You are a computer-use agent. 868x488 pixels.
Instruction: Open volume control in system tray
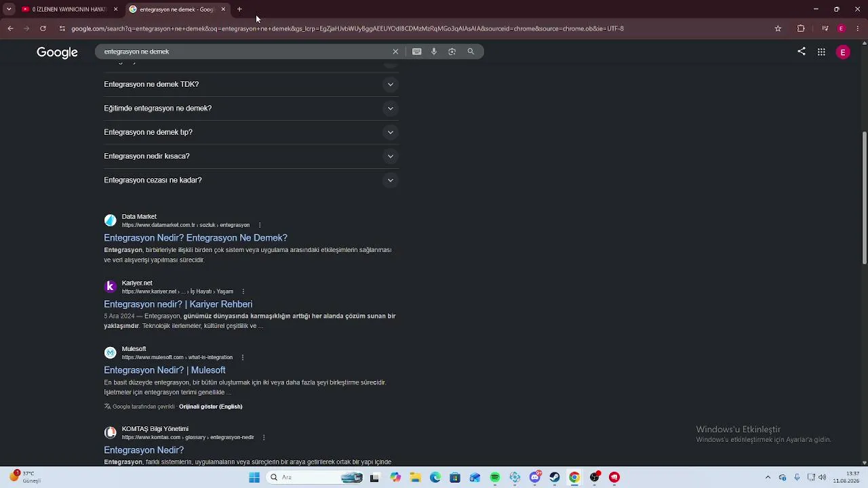pyautogui.click(x=822, y=477)
